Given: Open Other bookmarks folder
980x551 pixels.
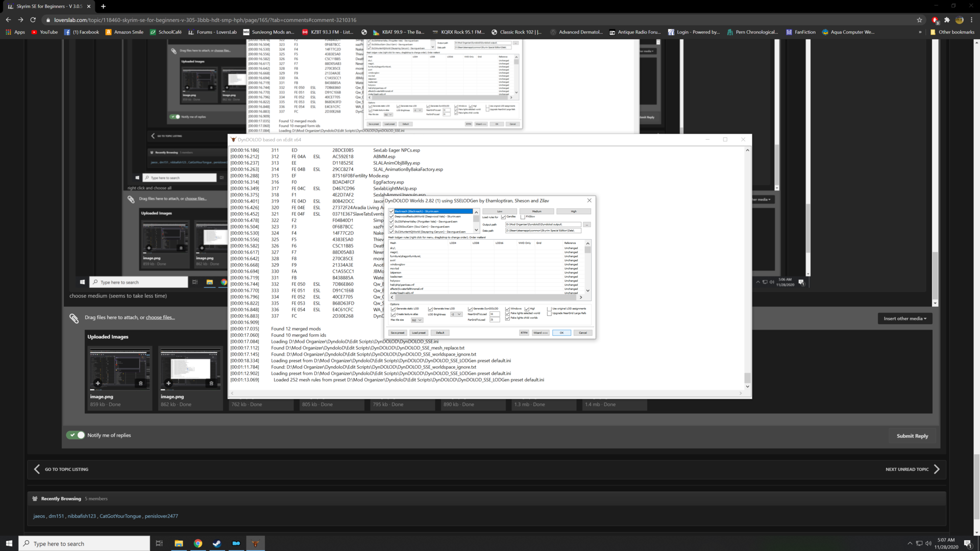Looking at the screenshot, I should [952, 32].
